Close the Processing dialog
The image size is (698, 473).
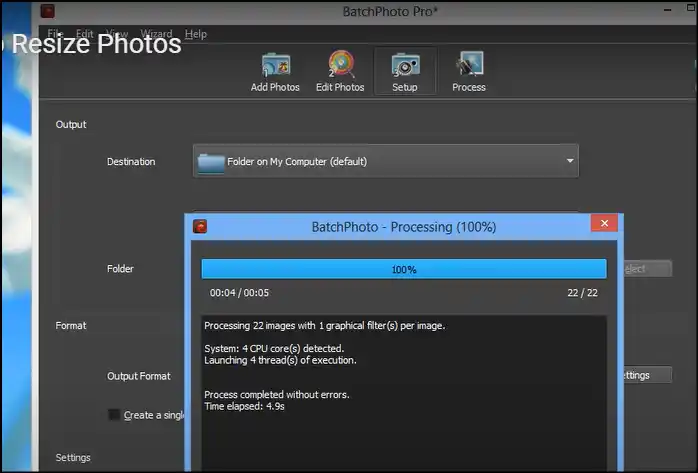[604, 223]
